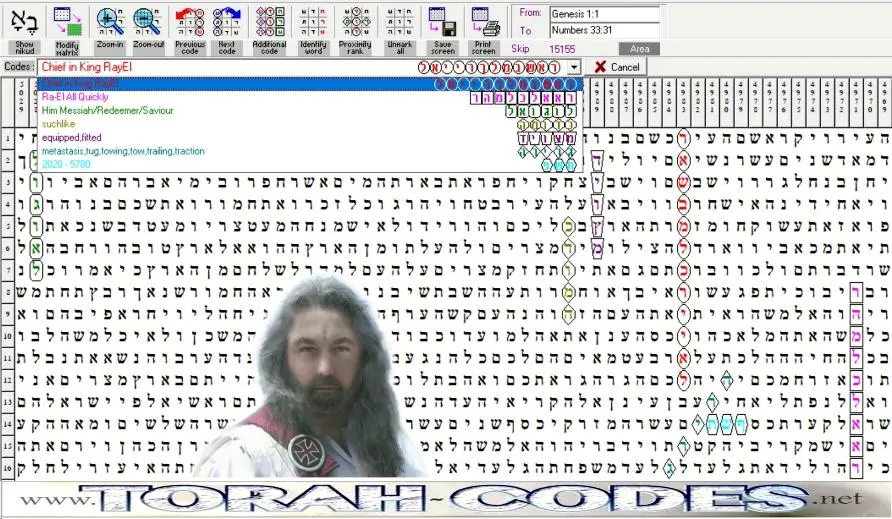
Task: Choose 'Ra-El All Quickly' code from list
Action: 311,97
